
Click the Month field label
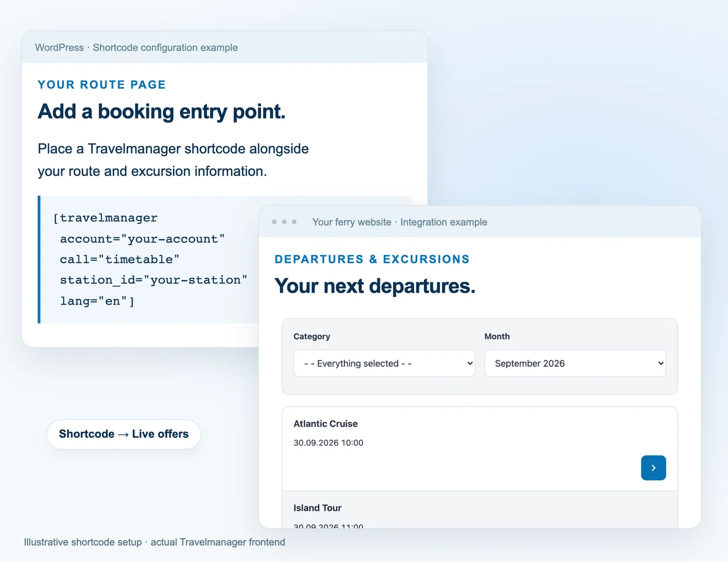pos(497,336)
